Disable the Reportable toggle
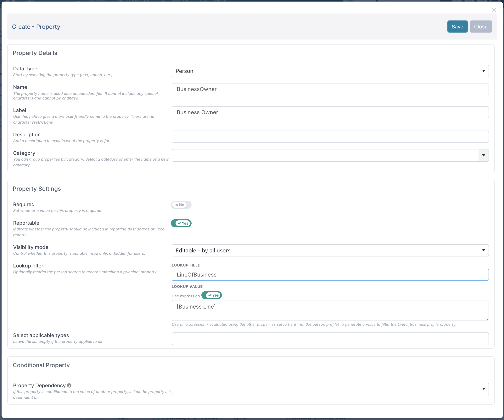Image resolution: width=504 pixels, height=420 pixels. [181, 223]
